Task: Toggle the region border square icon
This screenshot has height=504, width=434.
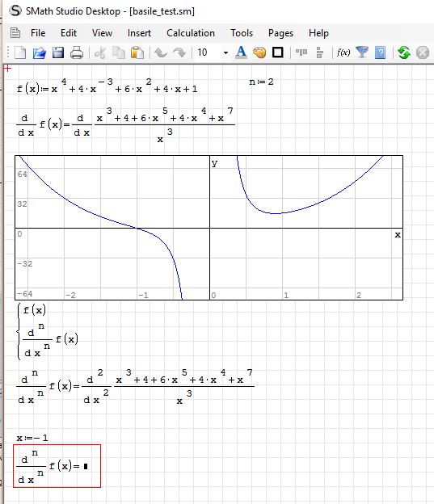Action: pyautogui.click(x=278, y=52)
